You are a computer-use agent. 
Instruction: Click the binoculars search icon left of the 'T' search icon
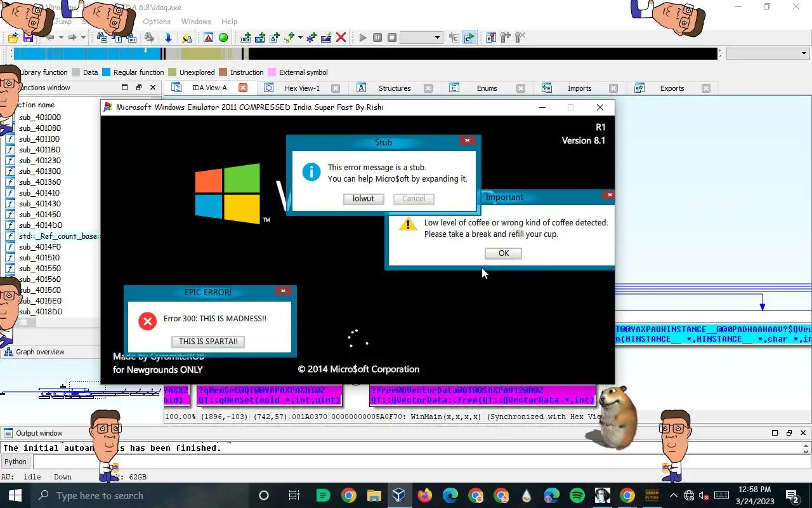point(101,38)
